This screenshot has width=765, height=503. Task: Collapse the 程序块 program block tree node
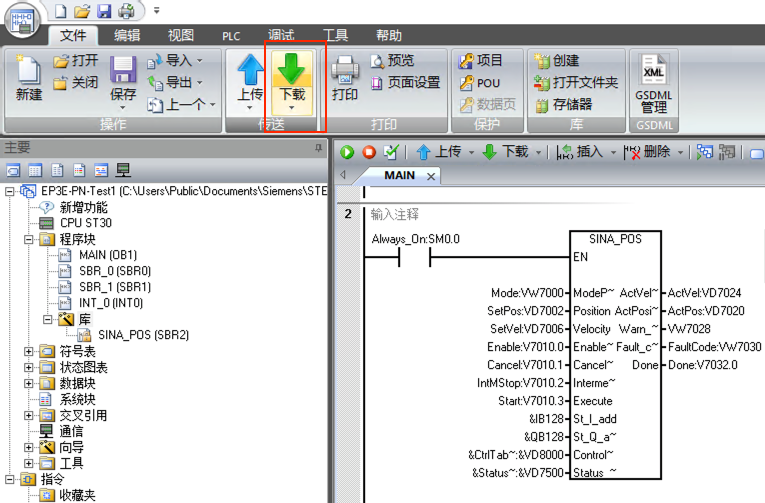(29, 239)
